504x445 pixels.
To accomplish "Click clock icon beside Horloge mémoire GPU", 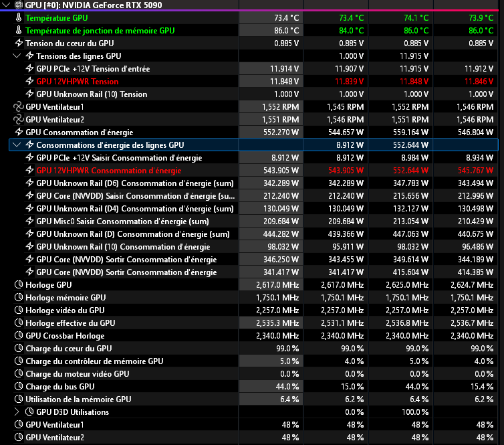I will pos(19,298).
